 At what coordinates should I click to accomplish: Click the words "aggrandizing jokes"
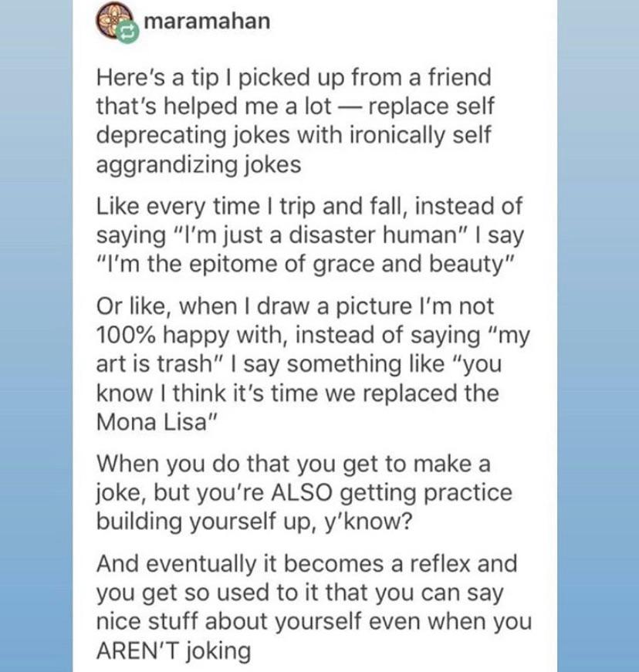point(198,165)
